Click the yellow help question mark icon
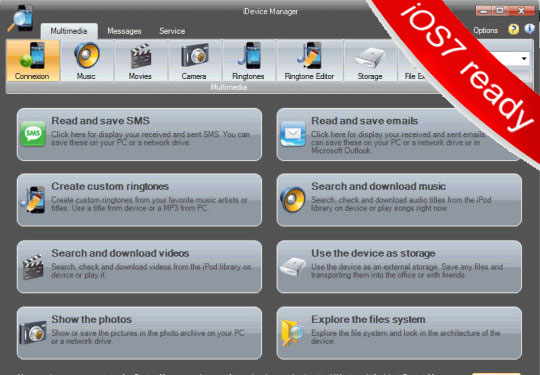This screenshot has width=540, height=375. 513,30
